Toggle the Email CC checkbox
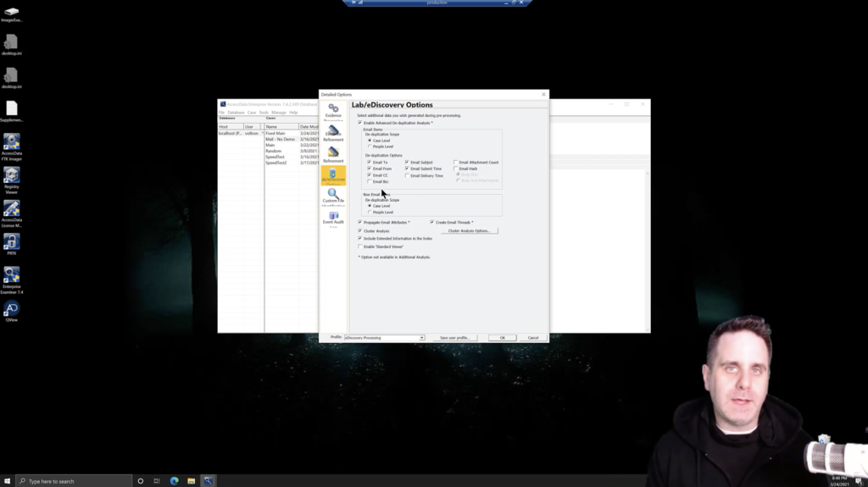The image size is (868, 487). tap(370, 174)
